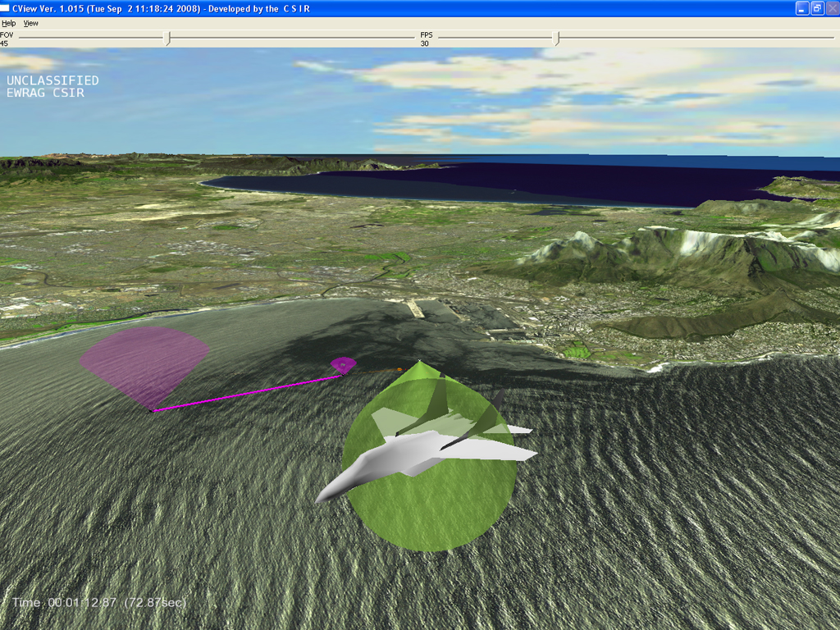Click the UNCLASSIFIED overlay text
840x630 pixels.
52,80
